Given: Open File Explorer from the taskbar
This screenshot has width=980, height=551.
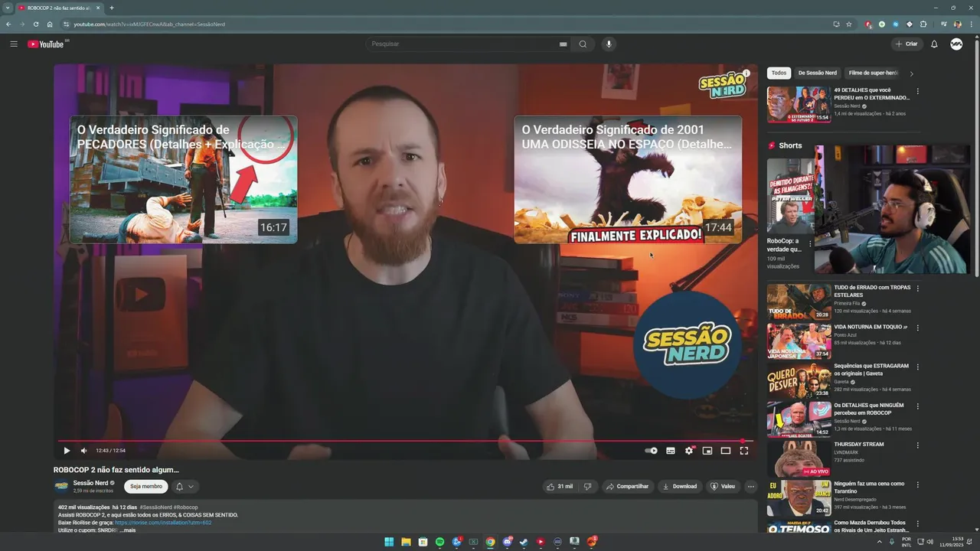Looking at the screenshot, I should coord(406,542).
